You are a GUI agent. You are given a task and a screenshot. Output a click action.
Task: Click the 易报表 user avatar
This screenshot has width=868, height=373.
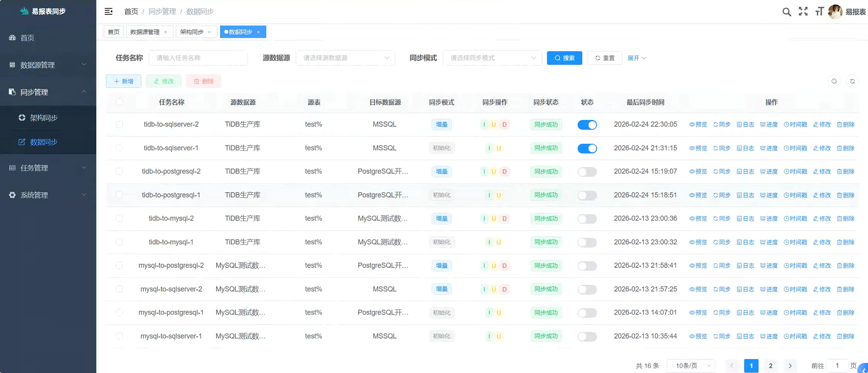pyautogui.click(x=835, y=12)
